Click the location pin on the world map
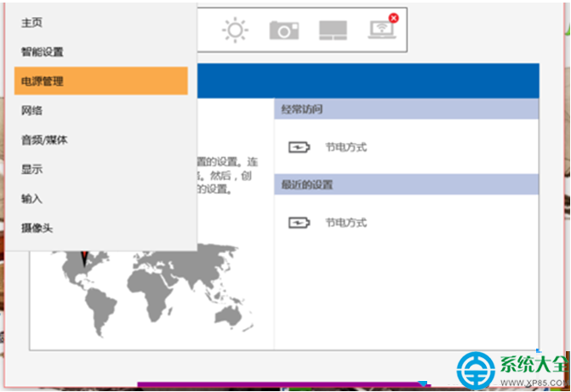 tap(84, 258)
